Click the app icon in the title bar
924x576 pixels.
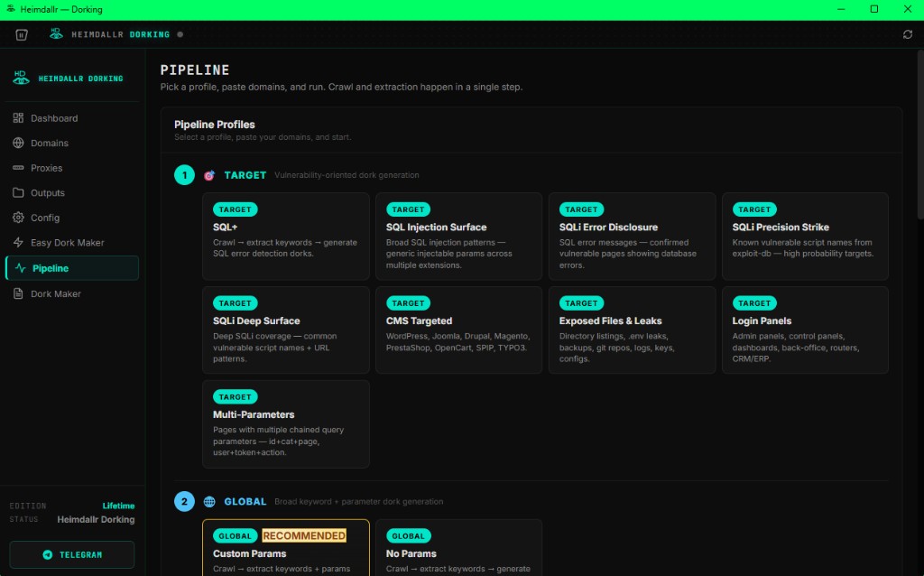tap(11, 9)
